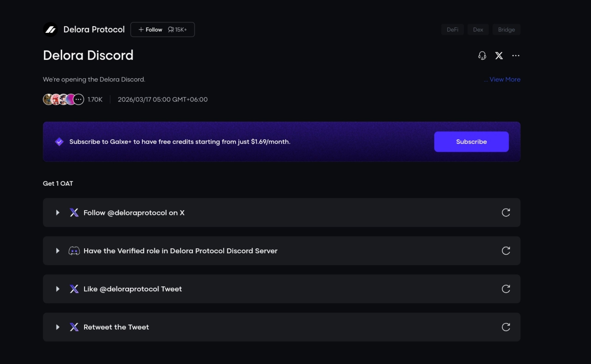Open the three-dots more options menu
Image resolution: width=591 pixels, height=364 pixels.
(x=516, y=56)
